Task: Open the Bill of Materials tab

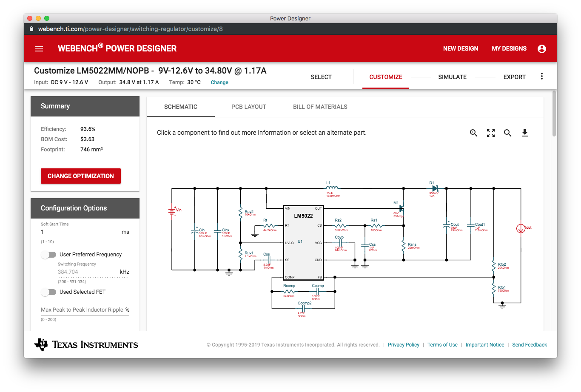Action: point(320,107)
